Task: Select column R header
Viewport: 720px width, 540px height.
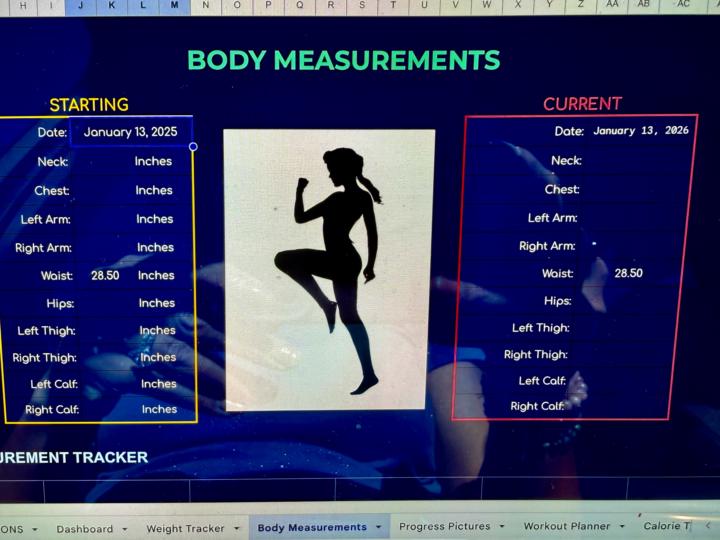Action: [331, 5]
